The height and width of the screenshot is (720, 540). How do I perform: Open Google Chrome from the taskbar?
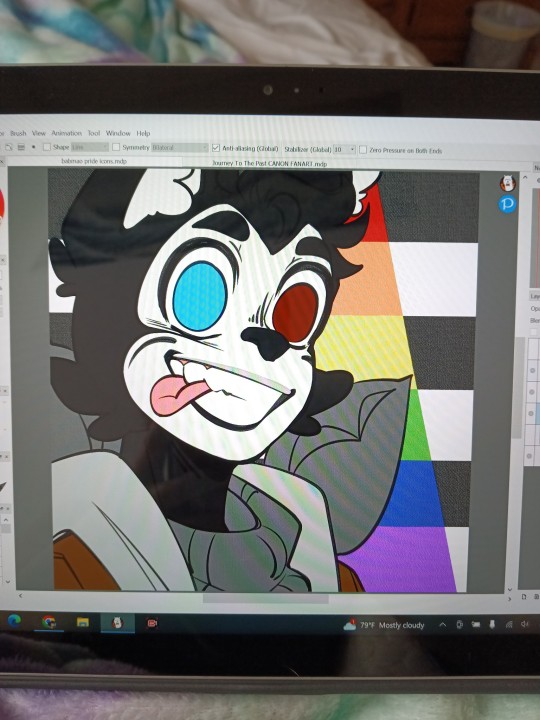49,622
